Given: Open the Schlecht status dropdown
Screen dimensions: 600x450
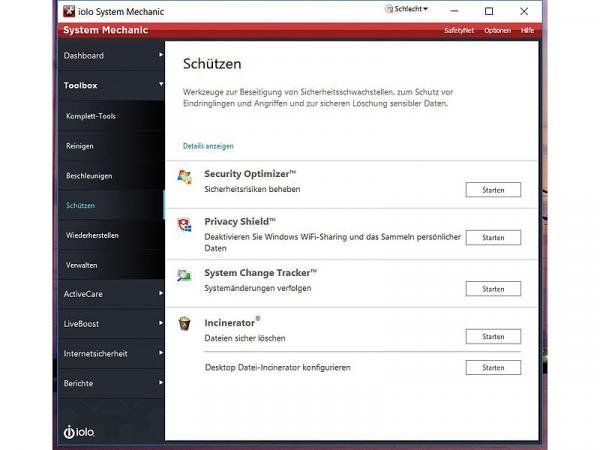Looking at the screenshot, I should 406,9.
